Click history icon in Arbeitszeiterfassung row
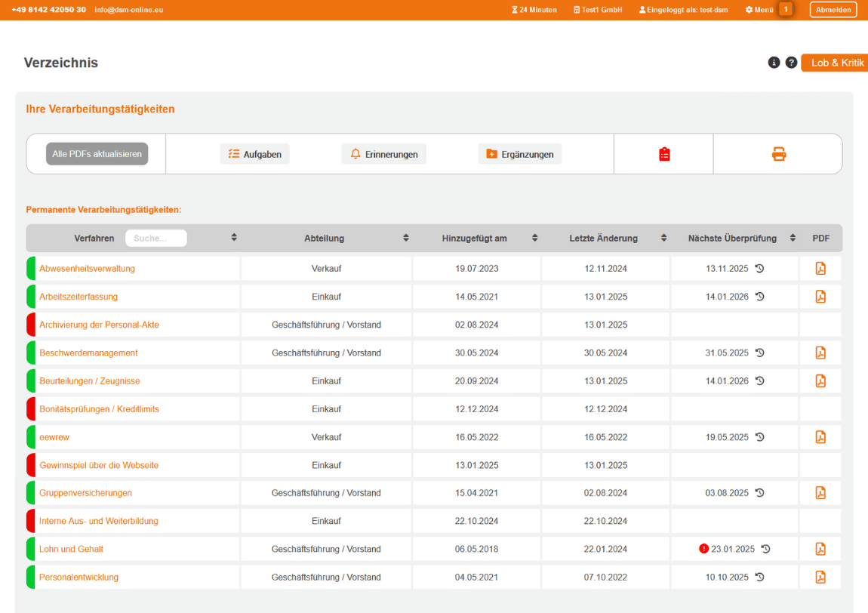Image resolution: width=868 pixels, height=613 pixels. pyautogui.click(x=760, y=296)
